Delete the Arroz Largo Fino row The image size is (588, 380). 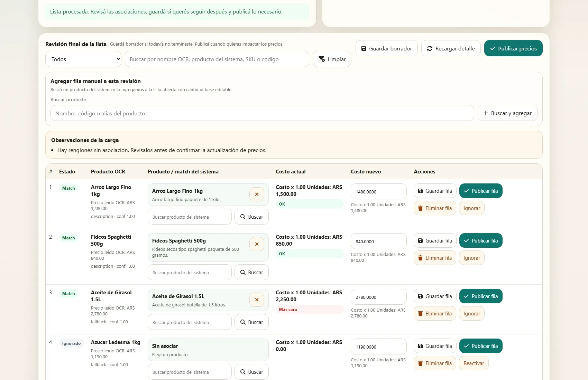coord(435,208)
